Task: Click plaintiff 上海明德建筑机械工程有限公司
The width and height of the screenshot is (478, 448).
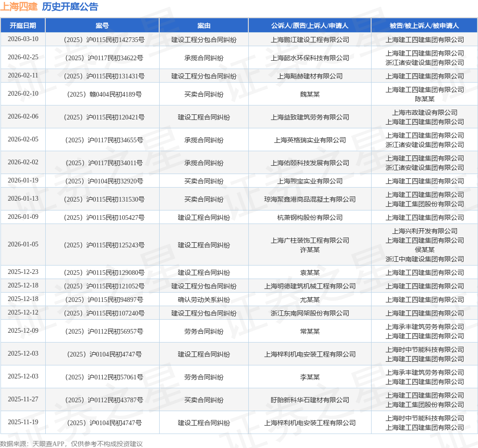Action: point(310,286)
